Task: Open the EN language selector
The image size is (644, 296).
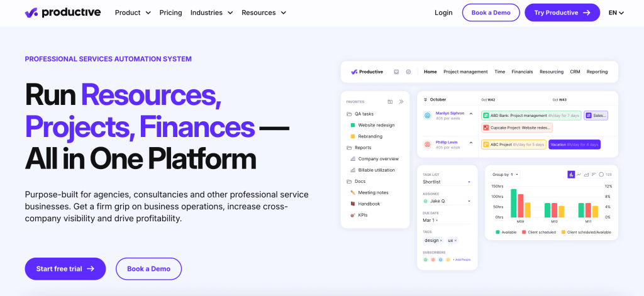Action: pyautogui.click(x=616, y=13)
